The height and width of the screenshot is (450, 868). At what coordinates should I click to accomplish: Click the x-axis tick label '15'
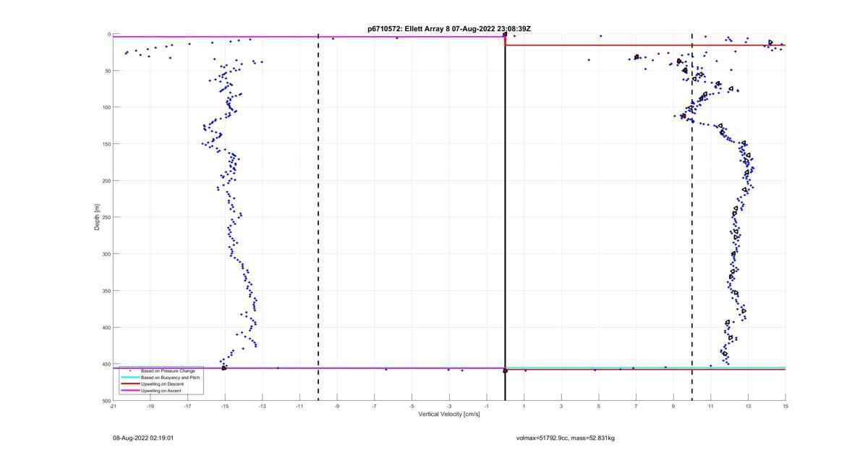(786, 407)
